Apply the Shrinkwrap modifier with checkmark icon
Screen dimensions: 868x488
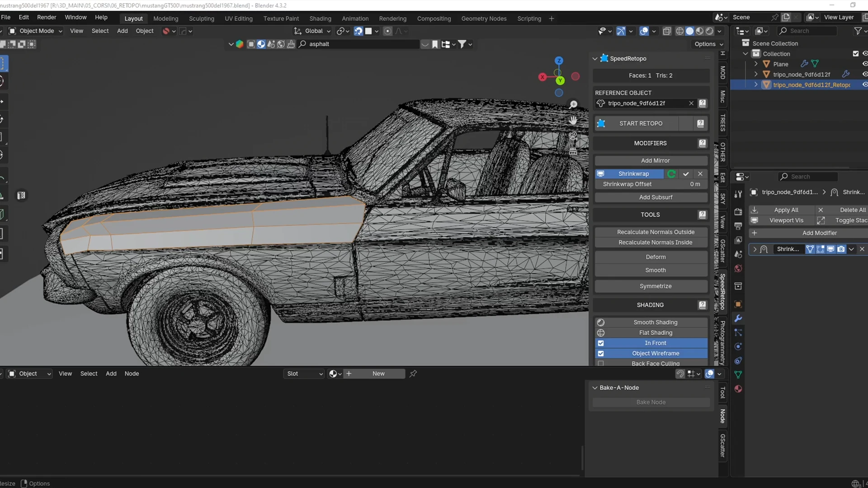point(686,174)
